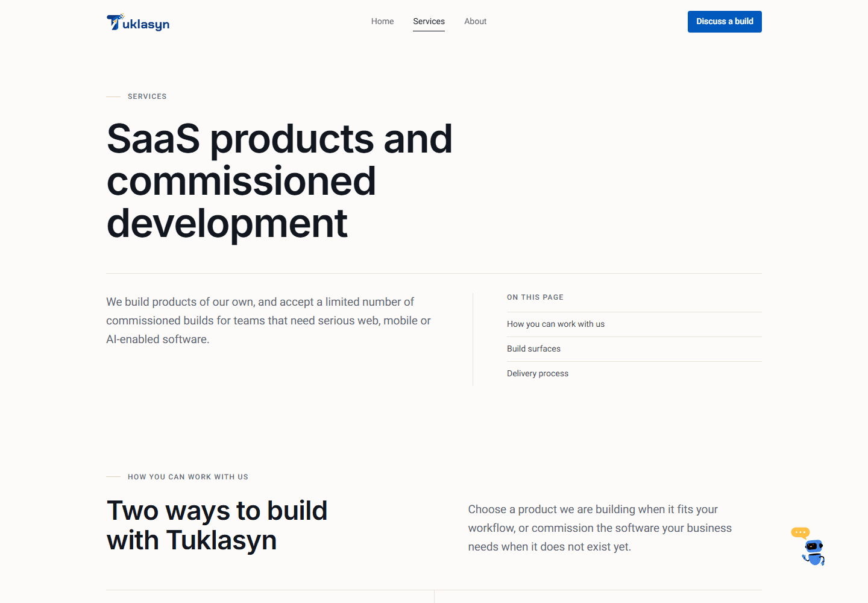868x603 pixels.
Task: Click the SERVICES eyebrow label
Action: pos(147,96)
